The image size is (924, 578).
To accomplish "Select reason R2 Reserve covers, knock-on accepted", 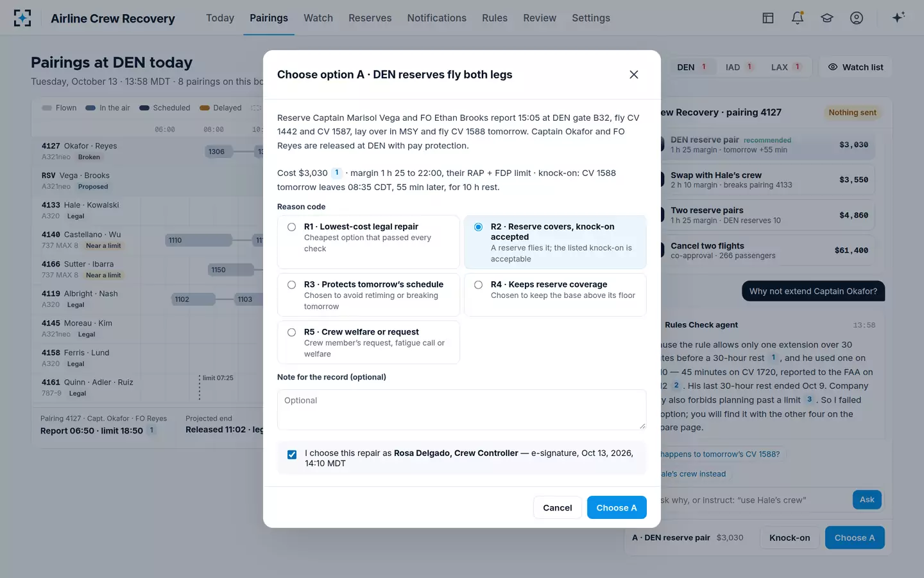I will point(555,241).
